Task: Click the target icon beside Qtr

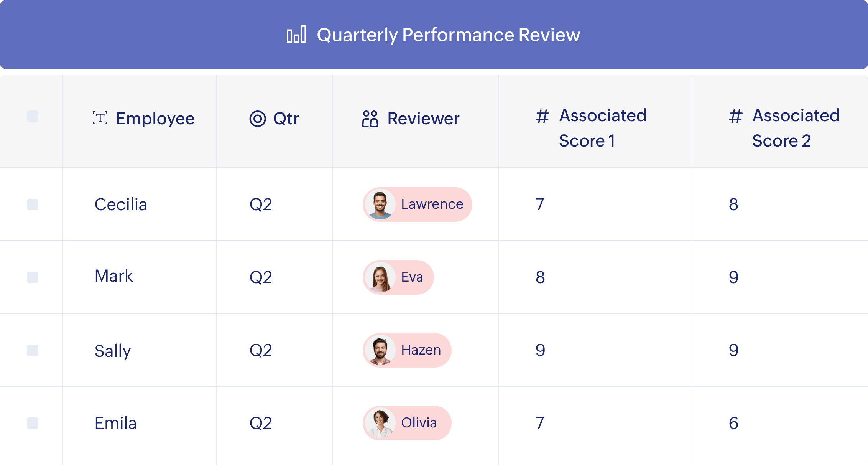Action: click(x=258, y=119)
